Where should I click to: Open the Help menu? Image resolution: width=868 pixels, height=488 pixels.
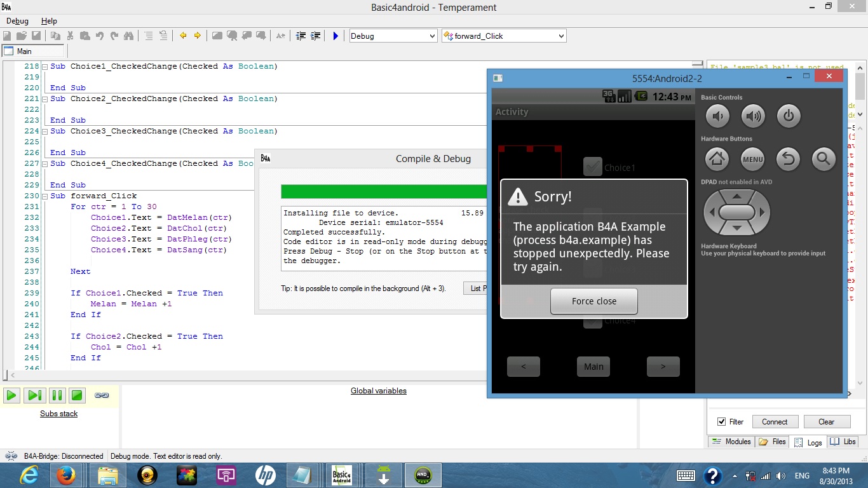coord(49,21)
